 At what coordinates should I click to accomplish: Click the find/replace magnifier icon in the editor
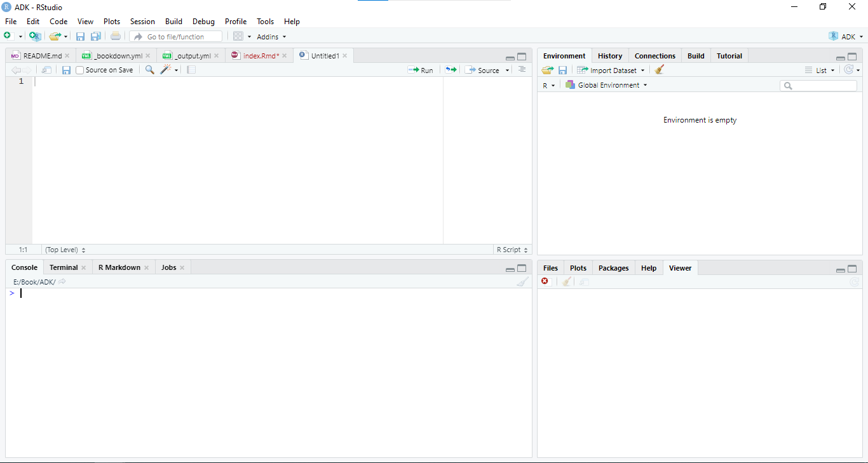pos(150,70)
